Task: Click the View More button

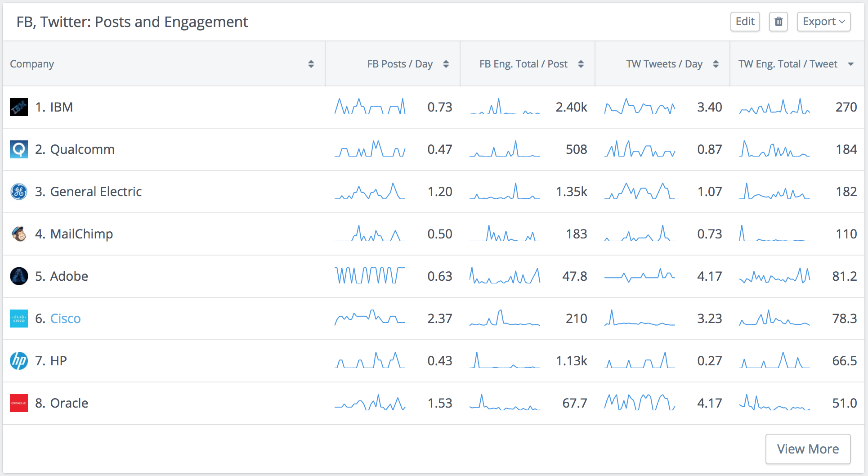Action: click(808, 449)
